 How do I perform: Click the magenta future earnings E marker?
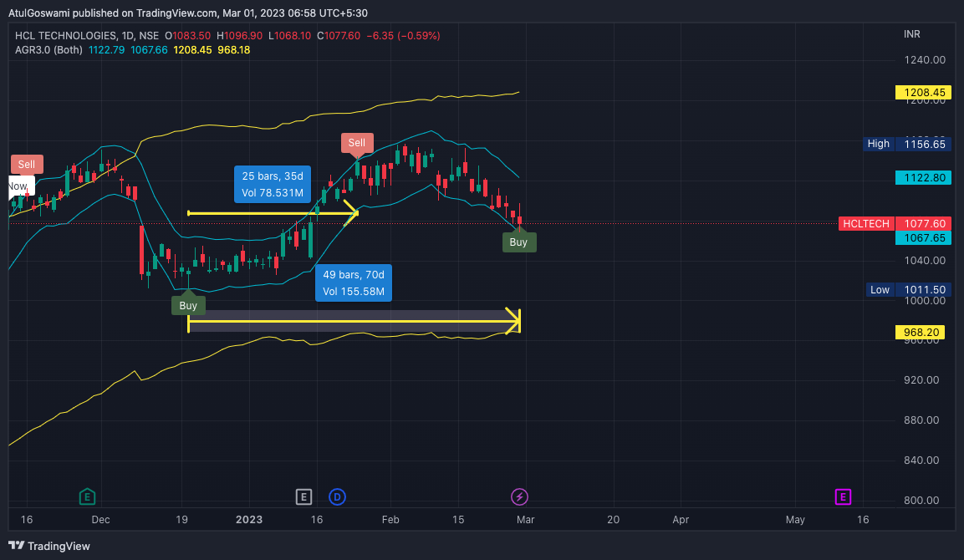(843, 496)
